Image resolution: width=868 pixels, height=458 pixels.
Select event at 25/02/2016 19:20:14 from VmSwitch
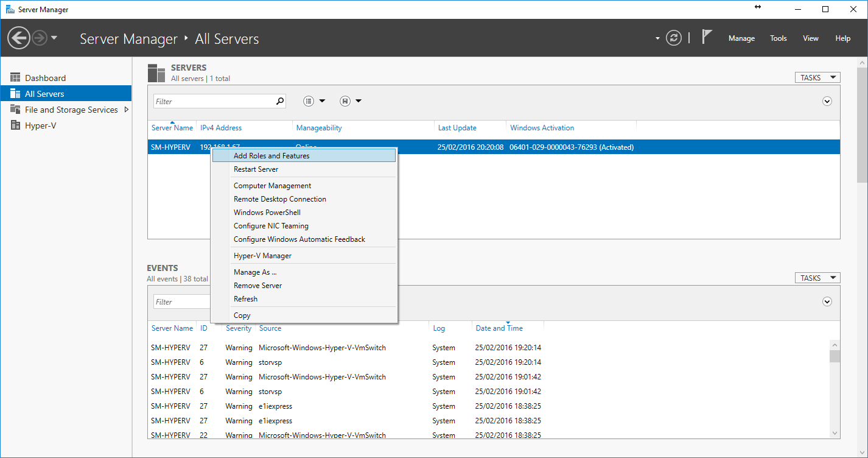[x=489, y=348]
